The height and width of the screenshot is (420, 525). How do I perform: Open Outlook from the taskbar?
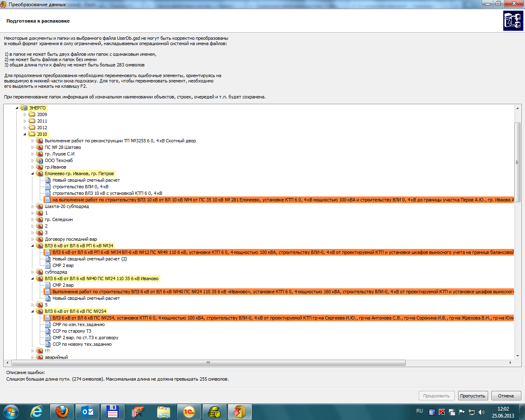pos(87,412)
